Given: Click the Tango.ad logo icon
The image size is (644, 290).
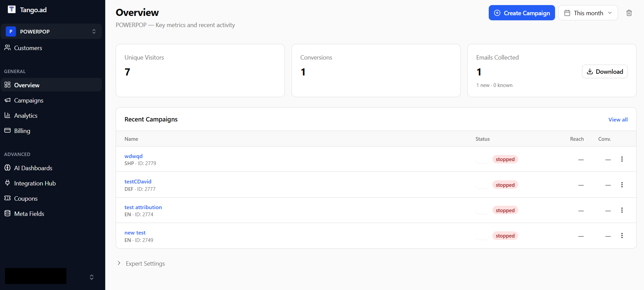Looking at the screenshot, I should point(11,9).
